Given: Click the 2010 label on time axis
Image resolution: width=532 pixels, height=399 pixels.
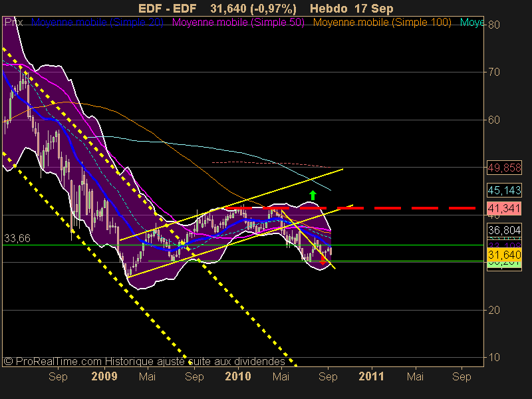Looking at the screenshot, I should coord(238,376).
